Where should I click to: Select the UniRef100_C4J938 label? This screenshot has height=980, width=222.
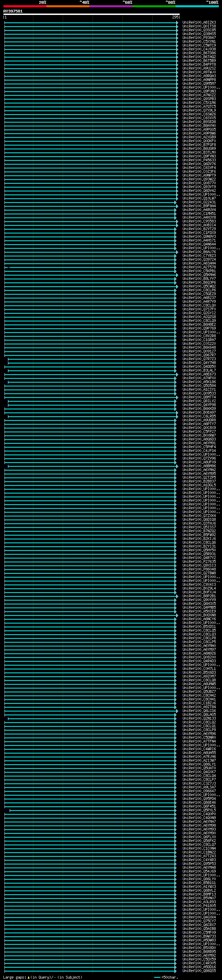click(x=199, y=49)
